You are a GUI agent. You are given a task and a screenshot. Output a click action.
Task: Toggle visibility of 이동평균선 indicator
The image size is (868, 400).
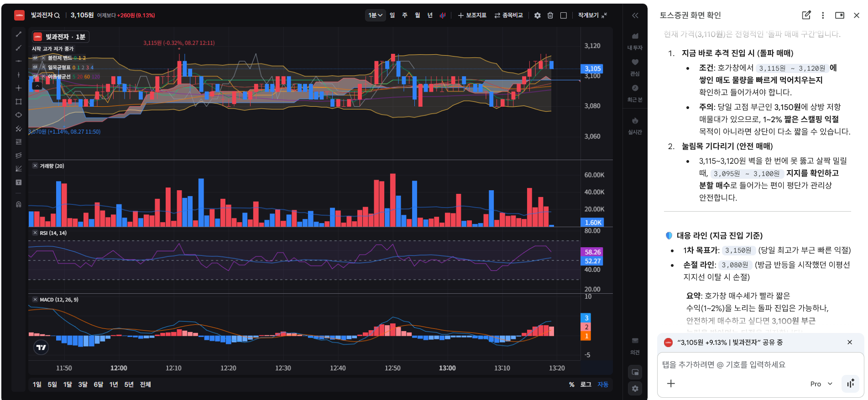(x=35, y=76)
